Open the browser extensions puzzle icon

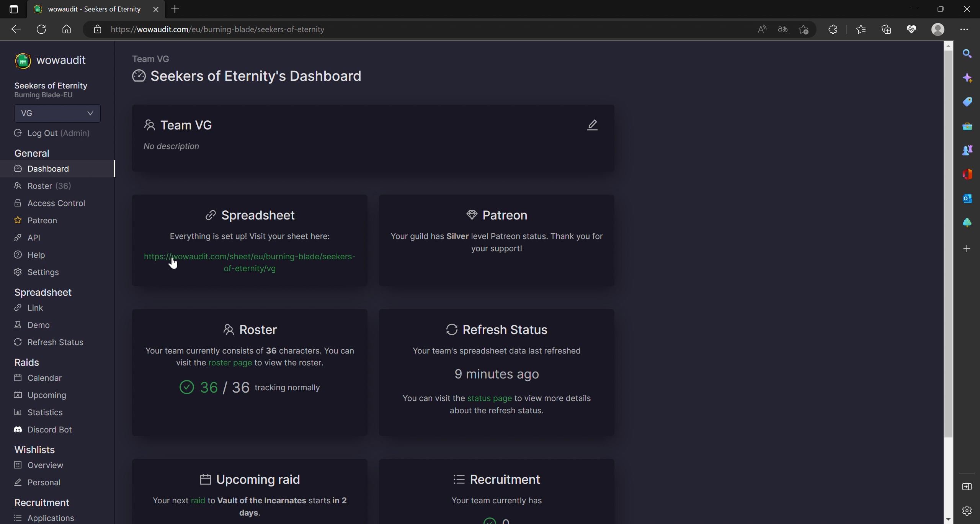833,29
